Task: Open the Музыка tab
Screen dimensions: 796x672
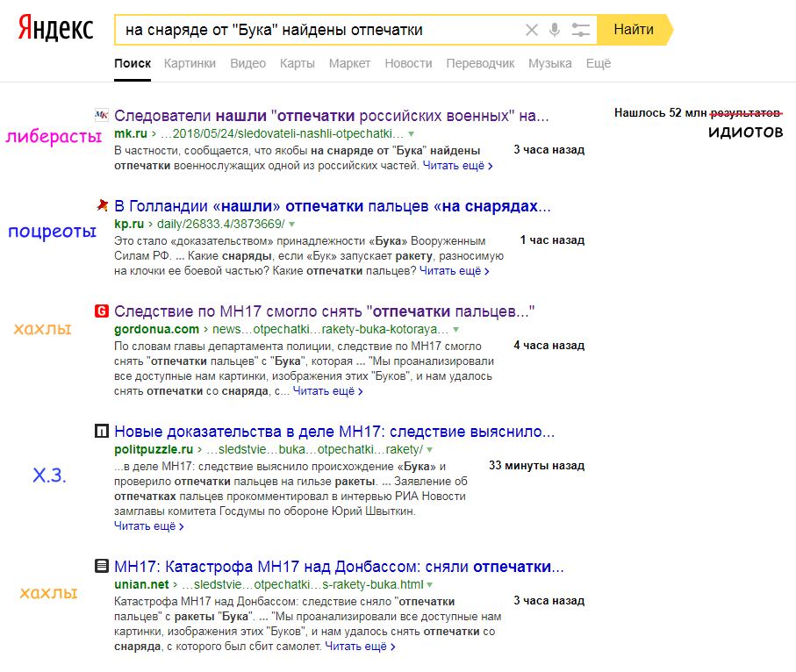Action: coord(549,63)
